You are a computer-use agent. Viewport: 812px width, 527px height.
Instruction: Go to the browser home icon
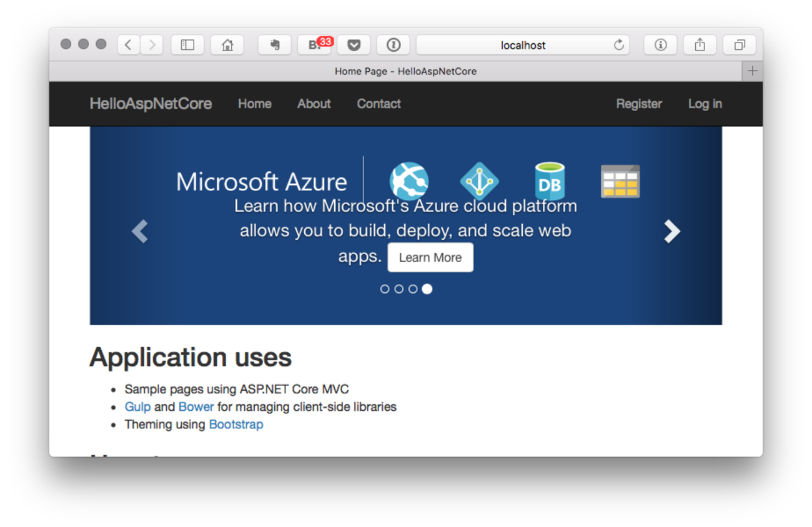pyautogui.click(x=227, y=45)
